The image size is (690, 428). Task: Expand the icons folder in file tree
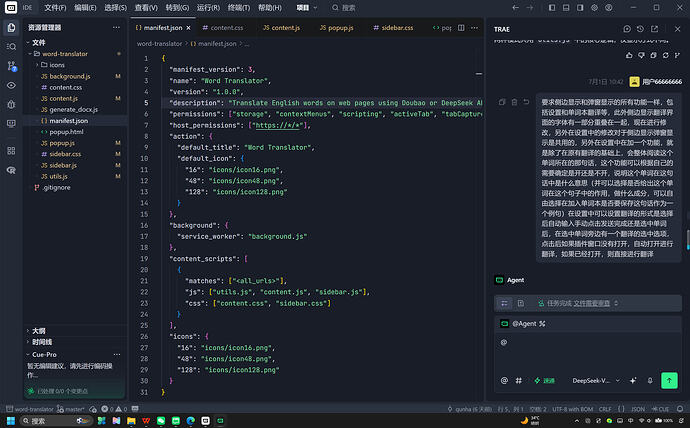click(53, 65)
